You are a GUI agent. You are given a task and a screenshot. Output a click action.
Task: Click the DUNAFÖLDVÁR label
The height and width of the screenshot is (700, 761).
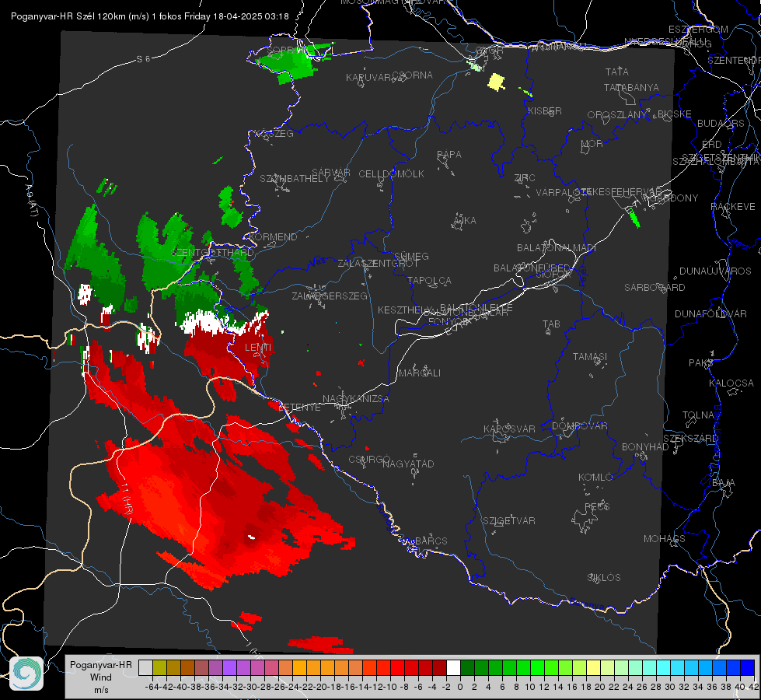click(710, 313)
